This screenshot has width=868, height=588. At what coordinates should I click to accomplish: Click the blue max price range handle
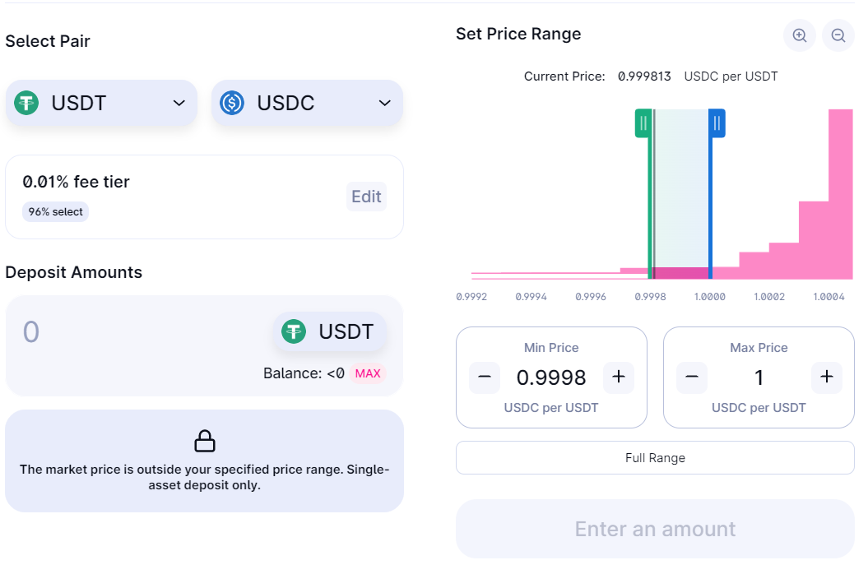tap(717, 123)
